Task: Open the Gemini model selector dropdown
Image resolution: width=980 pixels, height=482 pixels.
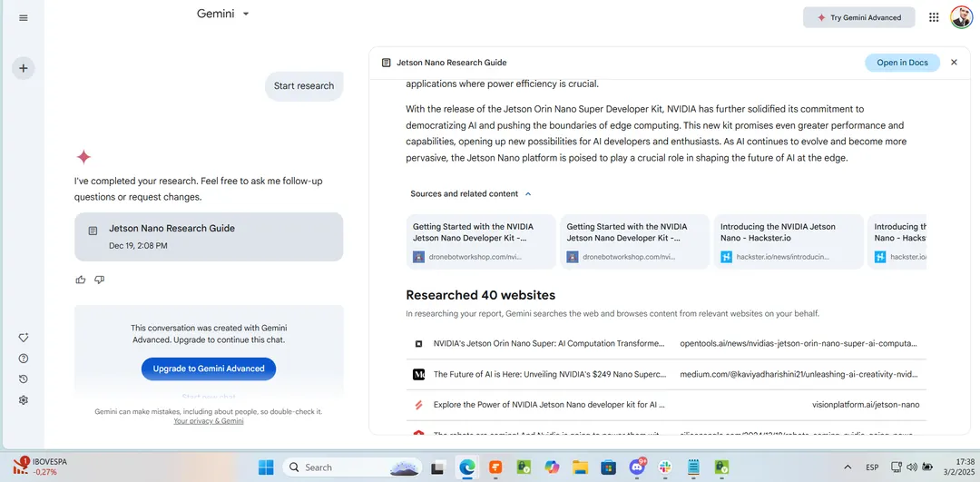Action: point(223,14)
